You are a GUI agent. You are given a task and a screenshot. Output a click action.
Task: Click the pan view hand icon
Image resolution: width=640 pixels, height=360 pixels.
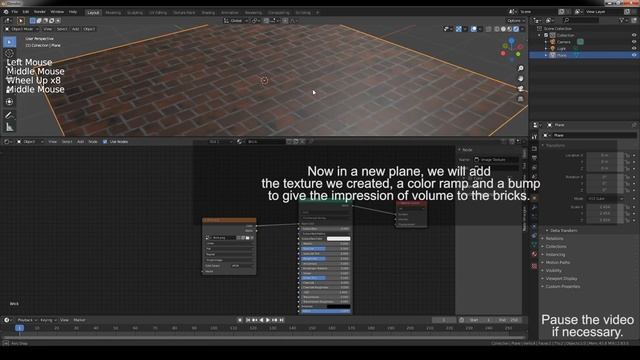tap(520, 78)
